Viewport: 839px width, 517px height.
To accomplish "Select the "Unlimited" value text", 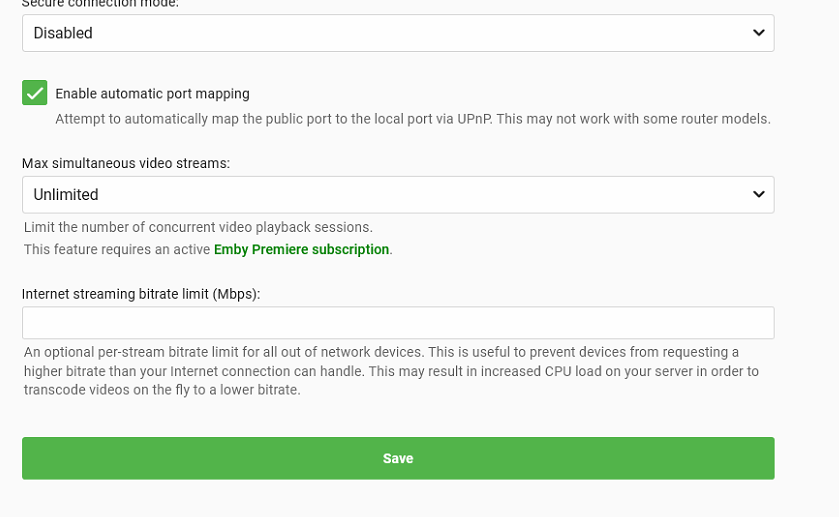I will [66, 195].
